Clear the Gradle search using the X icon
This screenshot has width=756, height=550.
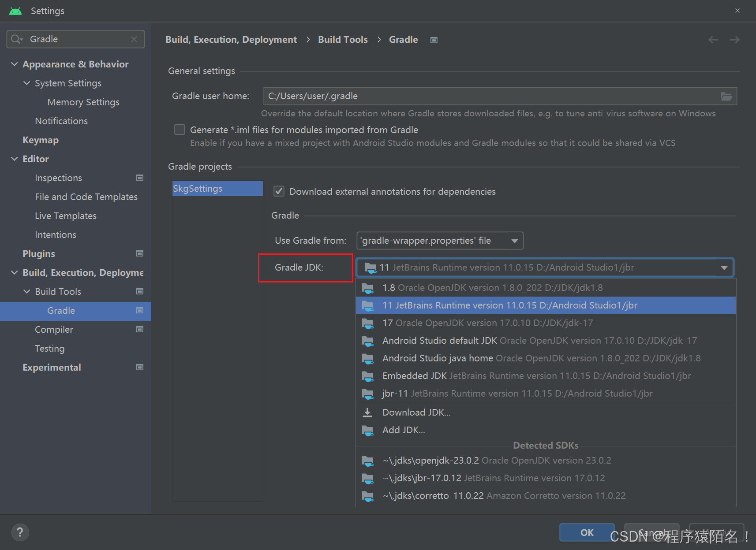coord(134,39)
